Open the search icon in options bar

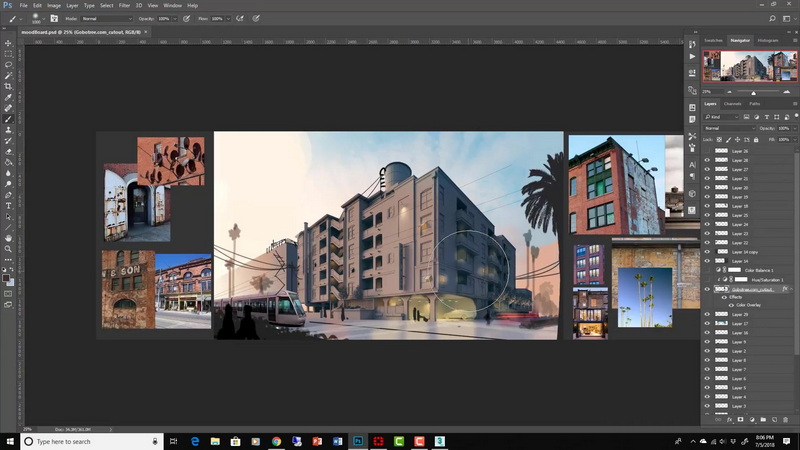(x=772, y=18)
